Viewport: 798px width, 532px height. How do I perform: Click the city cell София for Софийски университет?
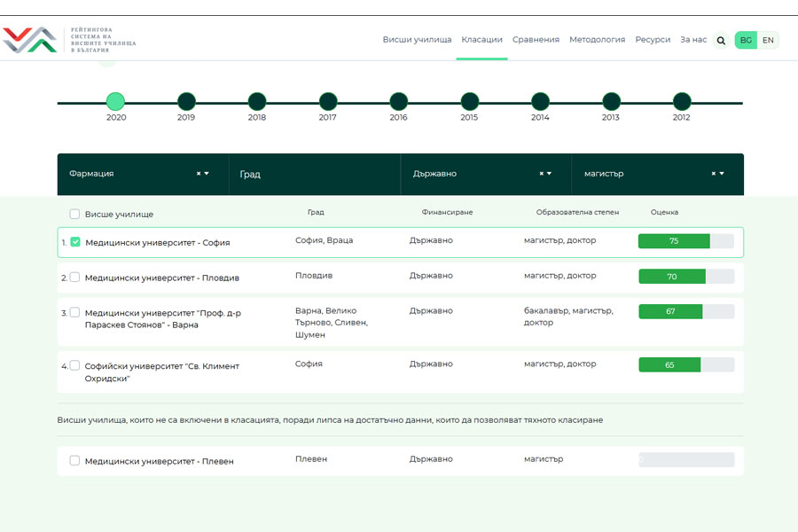click(x=309, y=364)
